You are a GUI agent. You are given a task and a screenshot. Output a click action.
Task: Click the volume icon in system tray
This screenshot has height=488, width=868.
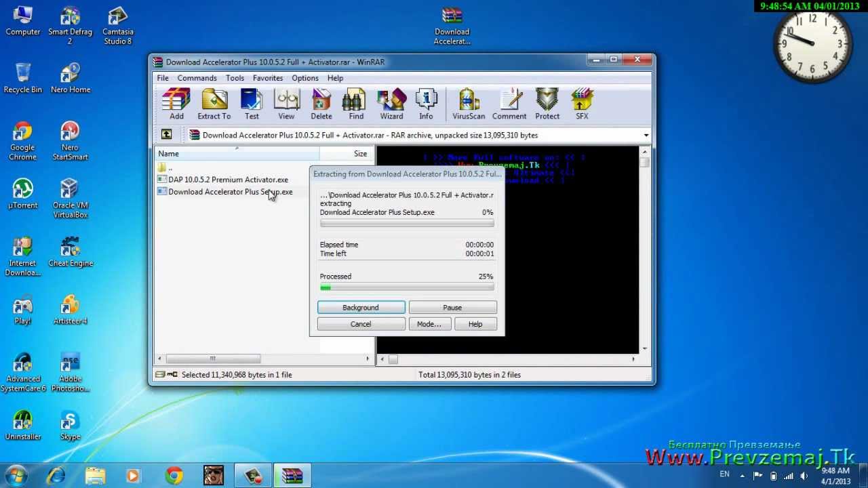click(x=804, y=475)
